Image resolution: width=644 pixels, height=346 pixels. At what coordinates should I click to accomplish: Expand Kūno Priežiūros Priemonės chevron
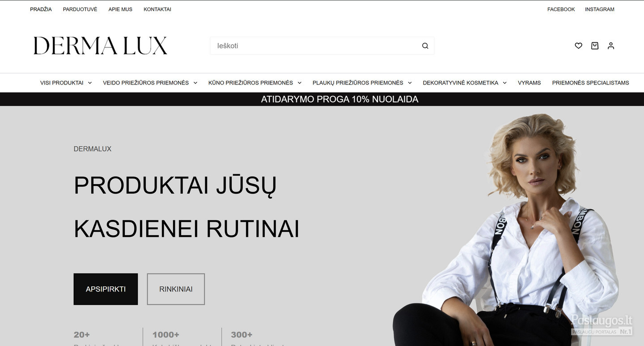[x=300, y=83]
